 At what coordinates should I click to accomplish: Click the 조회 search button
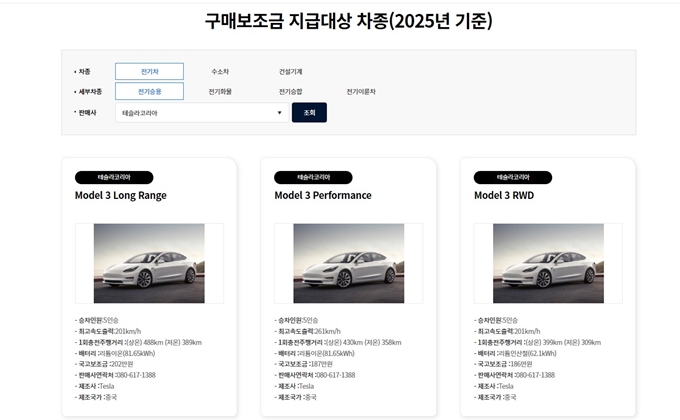[309, 113]
